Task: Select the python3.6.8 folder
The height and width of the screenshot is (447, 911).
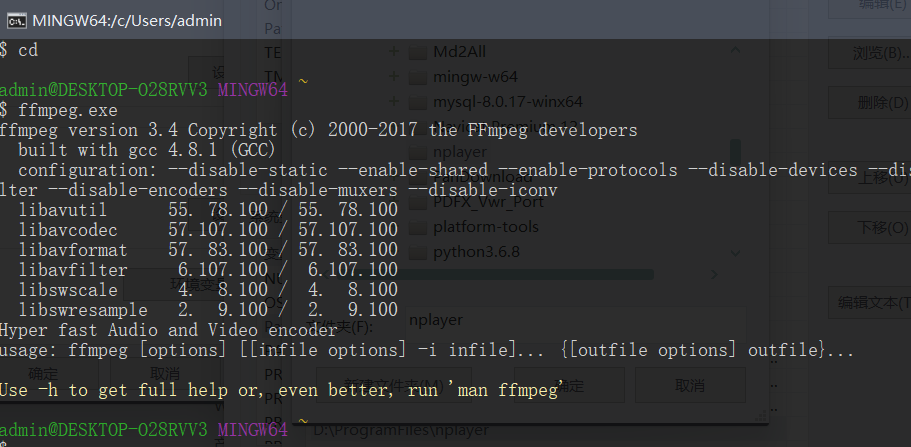Action: coord(476,252)
